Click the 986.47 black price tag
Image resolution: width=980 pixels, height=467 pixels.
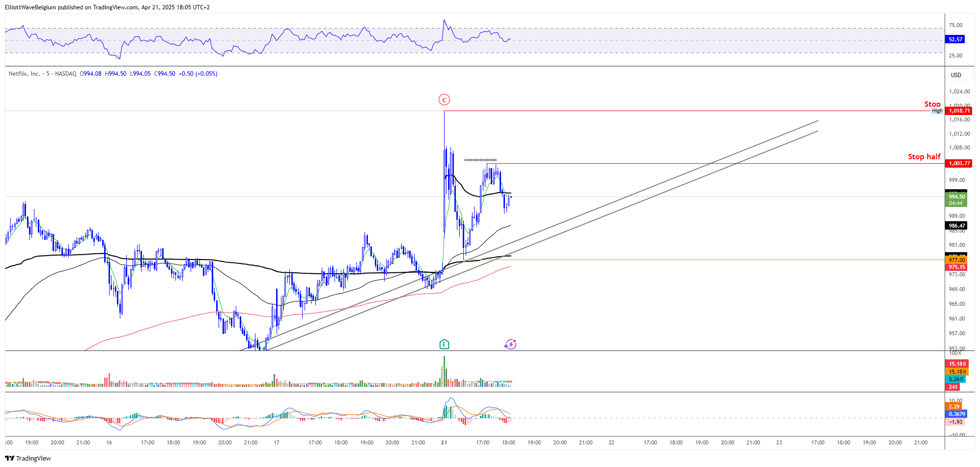click(956, 226)
